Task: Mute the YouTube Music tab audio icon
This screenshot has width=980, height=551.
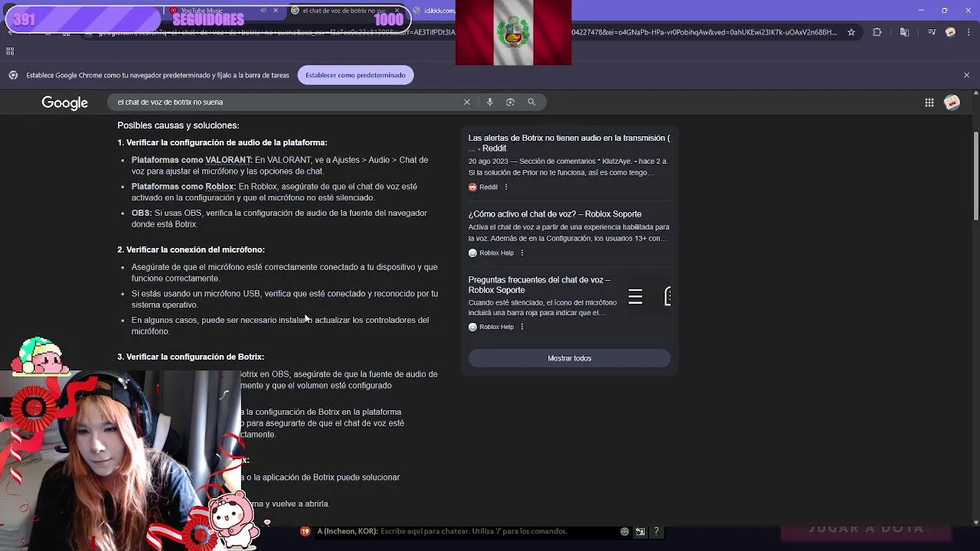Action: click(x=263, y=11)
